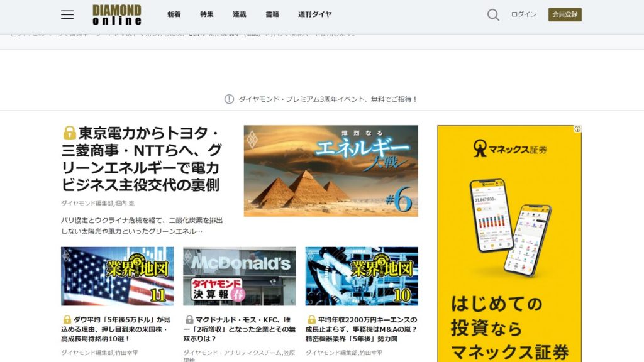The width and height of the screenshot is (644, 362).
Task: Open the 書籍 navigation item
Action: pyautogui.click(x=272, y=14)
